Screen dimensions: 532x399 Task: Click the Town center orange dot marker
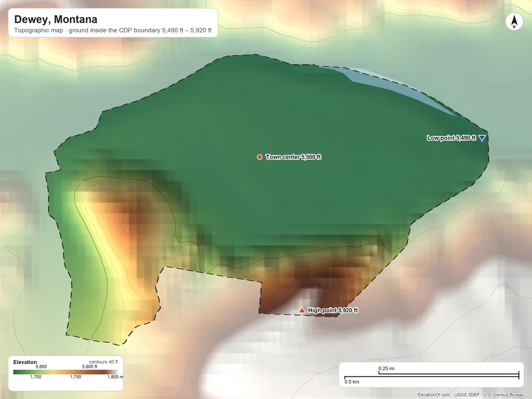259,157
